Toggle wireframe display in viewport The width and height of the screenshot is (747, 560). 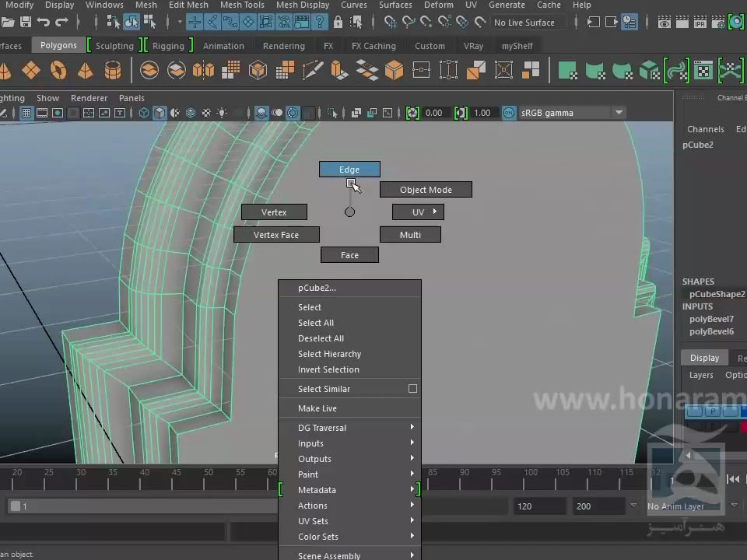point(144,113)
